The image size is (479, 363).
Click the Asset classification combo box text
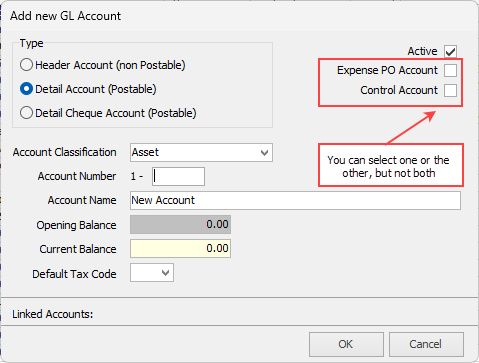[x=145, y=152]
